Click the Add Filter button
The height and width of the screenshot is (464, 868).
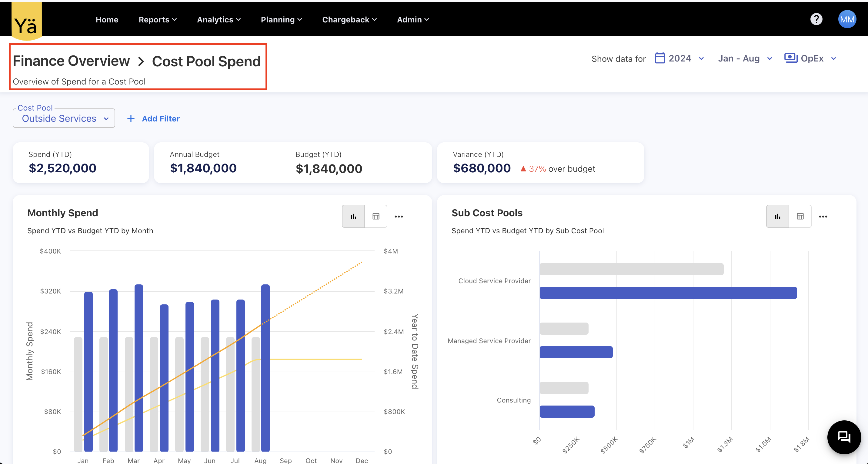[154, 118]
